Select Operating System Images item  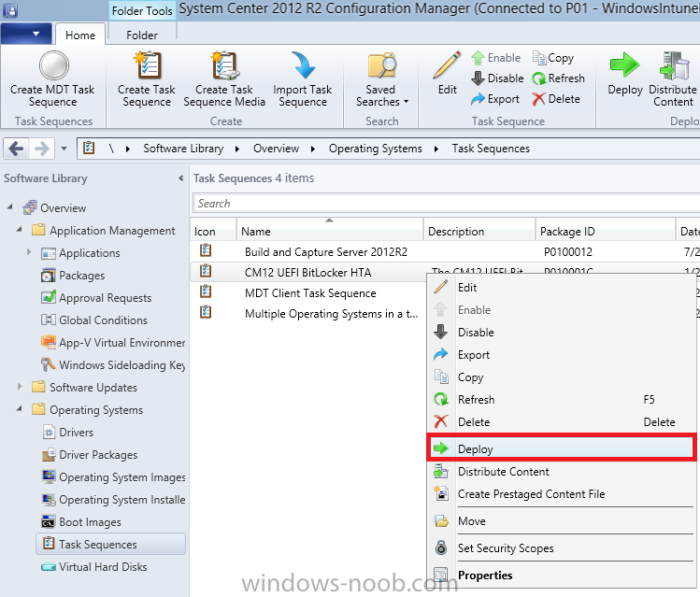click(x=113, y=477)
